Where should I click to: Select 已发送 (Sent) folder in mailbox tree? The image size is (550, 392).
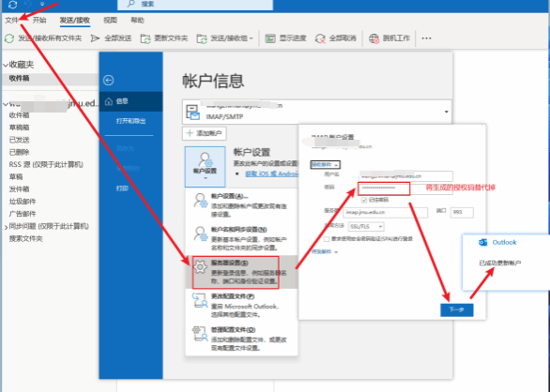coord(20,140)
